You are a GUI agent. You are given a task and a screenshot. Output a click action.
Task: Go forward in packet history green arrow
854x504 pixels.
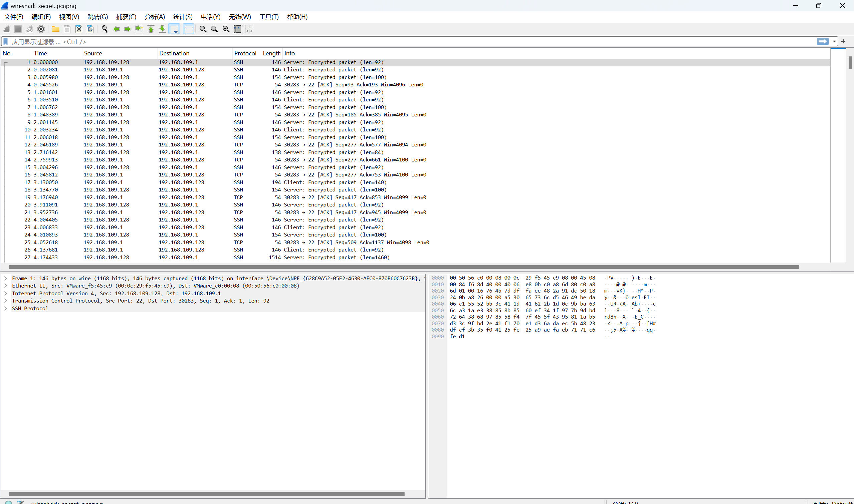pyautogui.click(x=128, y=29)
